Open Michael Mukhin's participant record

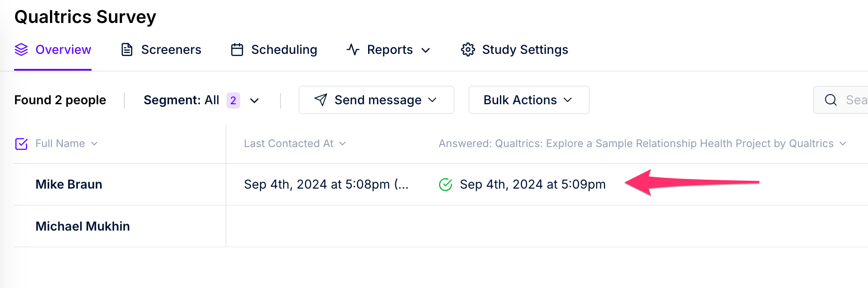(x=83, y=226)
